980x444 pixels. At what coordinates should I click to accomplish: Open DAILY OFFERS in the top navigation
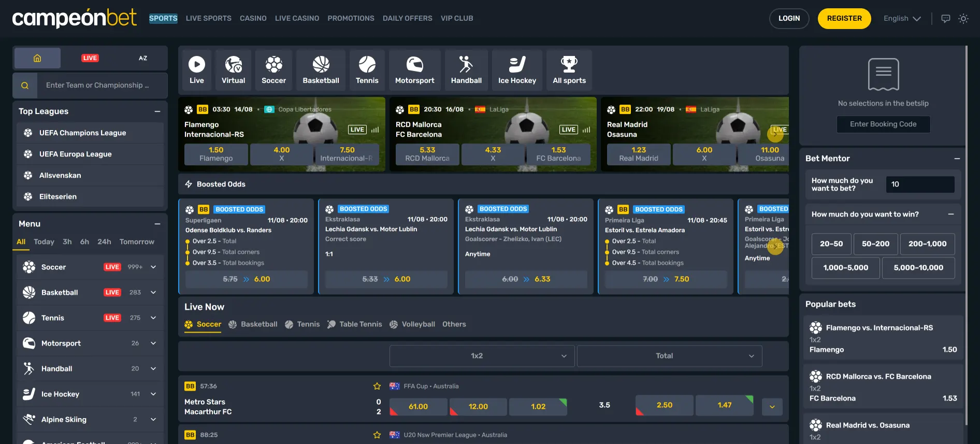point(407,18)
